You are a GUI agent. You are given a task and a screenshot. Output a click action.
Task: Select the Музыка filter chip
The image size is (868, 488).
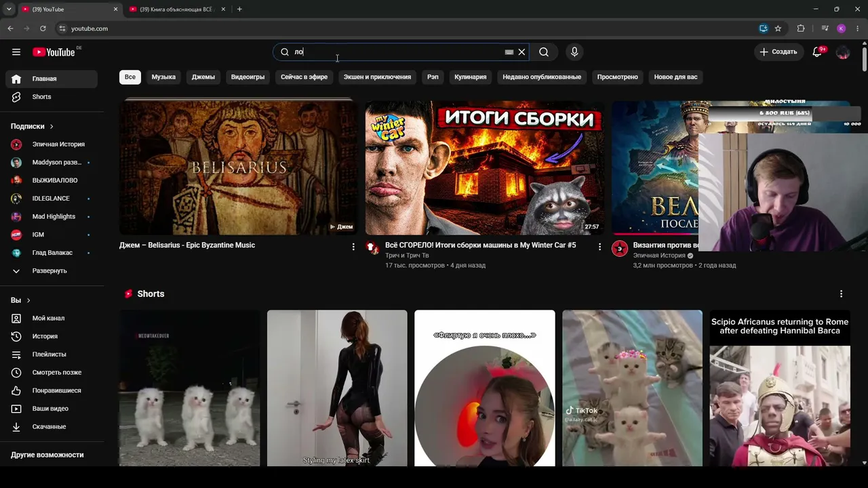coord(163,77)
